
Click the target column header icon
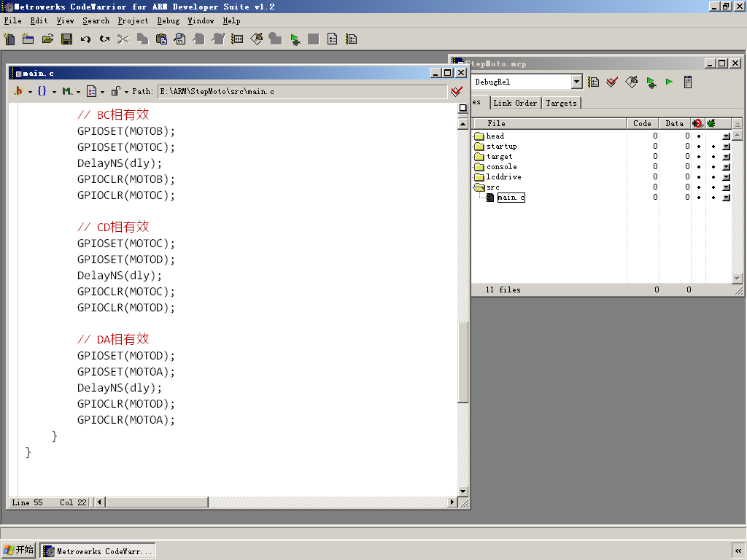(698, 123)
